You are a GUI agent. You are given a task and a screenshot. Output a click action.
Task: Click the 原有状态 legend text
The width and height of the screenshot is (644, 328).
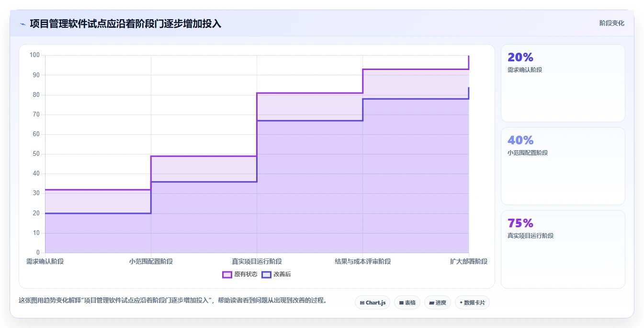point(246,274)
